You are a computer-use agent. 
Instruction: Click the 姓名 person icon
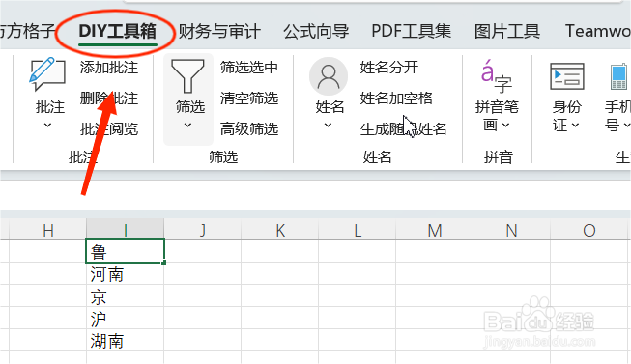[x=329, y=76]
